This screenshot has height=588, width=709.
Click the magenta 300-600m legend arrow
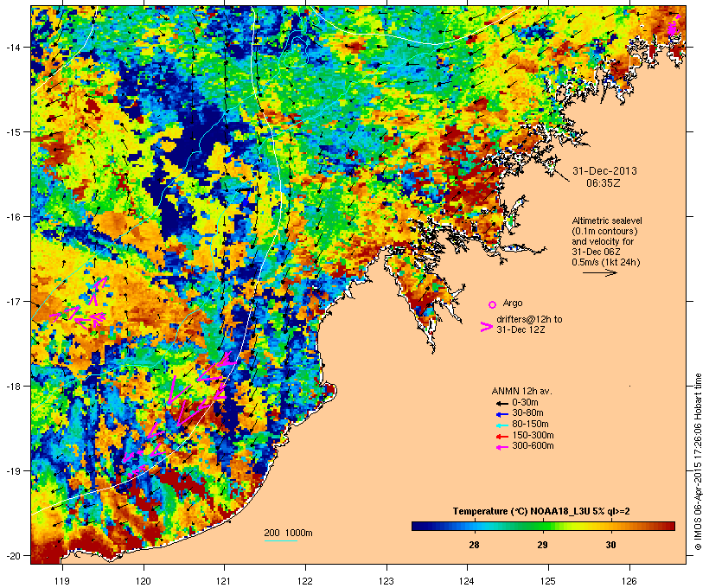502,447
